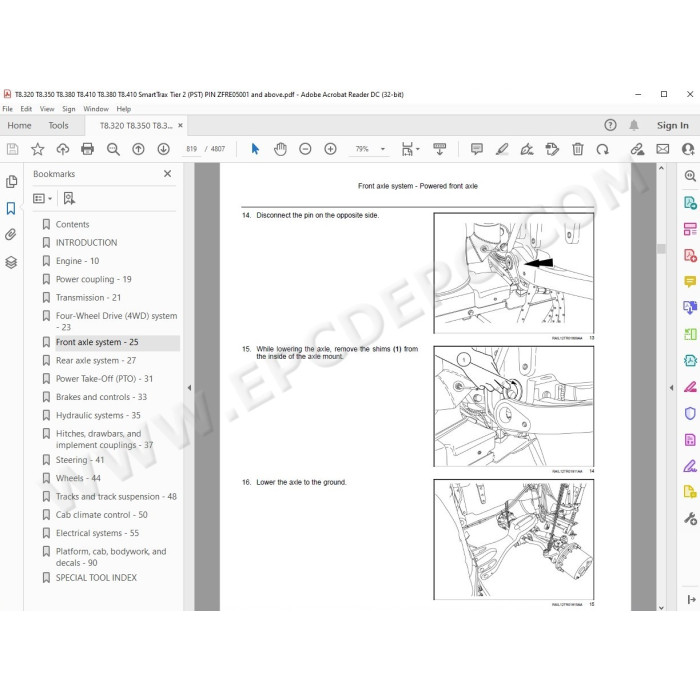
Task: Click the vertical scrollbar thumb
Action: pyautogui.click(x=661, y=249)
